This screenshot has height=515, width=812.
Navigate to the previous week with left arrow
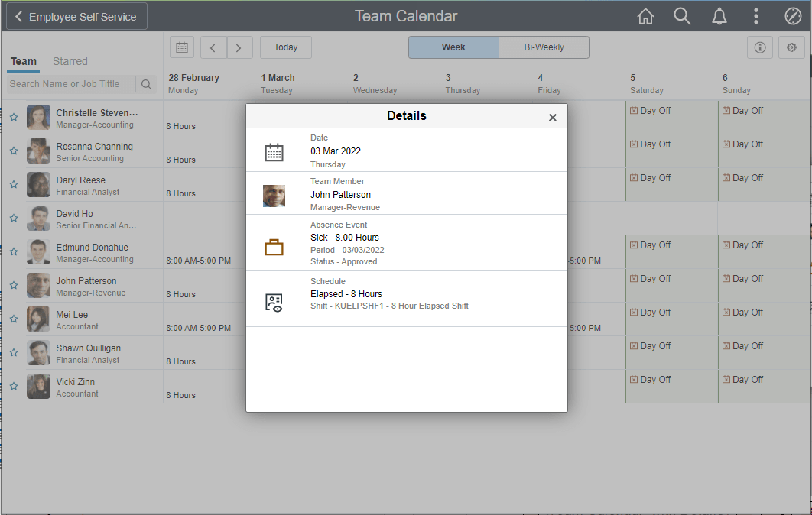click(213, 47)
